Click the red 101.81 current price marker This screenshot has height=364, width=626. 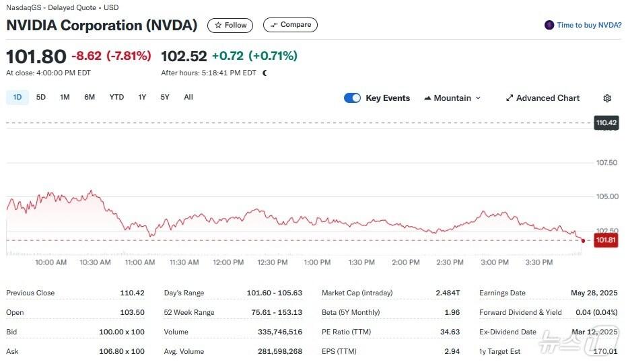[x=606, y=240]
